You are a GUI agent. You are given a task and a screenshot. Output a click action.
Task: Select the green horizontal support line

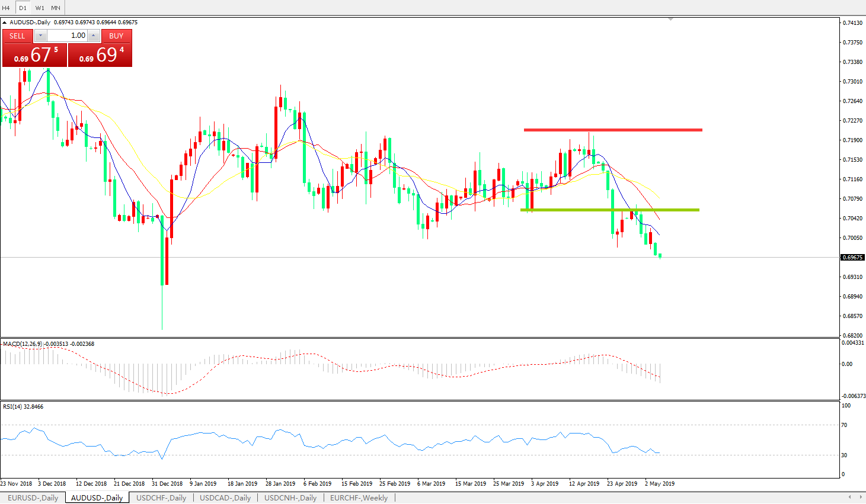tap(609, 210)
